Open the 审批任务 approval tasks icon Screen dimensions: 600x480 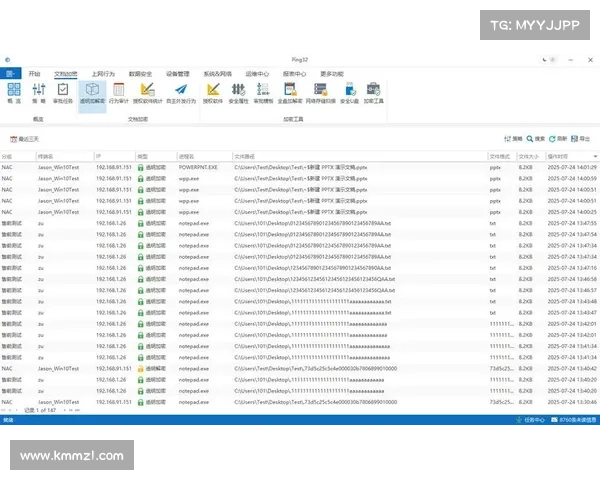click(63, 93)
